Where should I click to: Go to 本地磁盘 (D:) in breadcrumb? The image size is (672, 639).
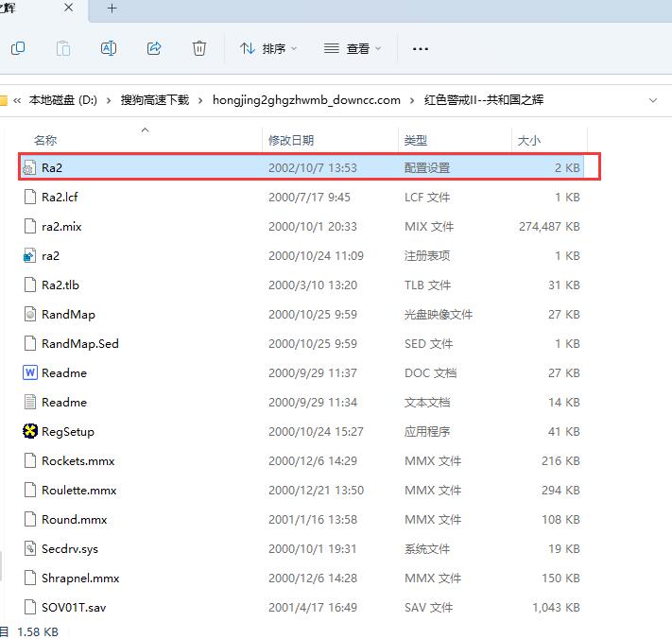click(63, 100)
